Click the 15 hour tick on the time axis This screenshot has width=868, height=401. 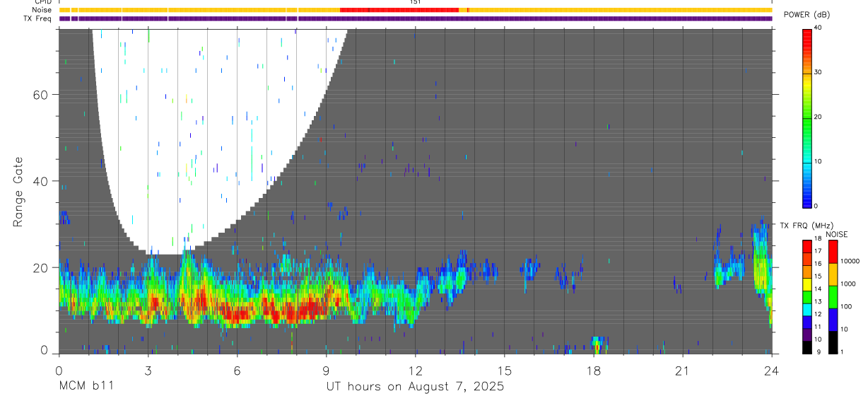coord(504,370)
